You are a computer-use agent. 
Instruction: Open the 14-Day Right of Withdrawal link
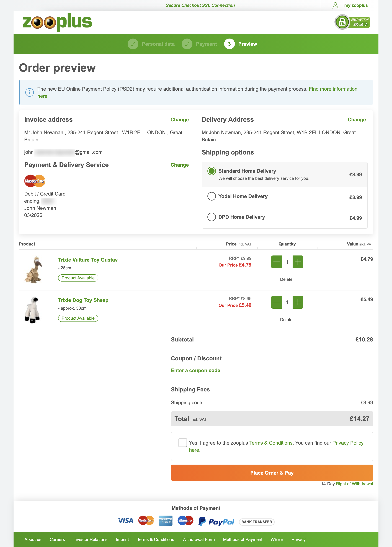(354, 483)
